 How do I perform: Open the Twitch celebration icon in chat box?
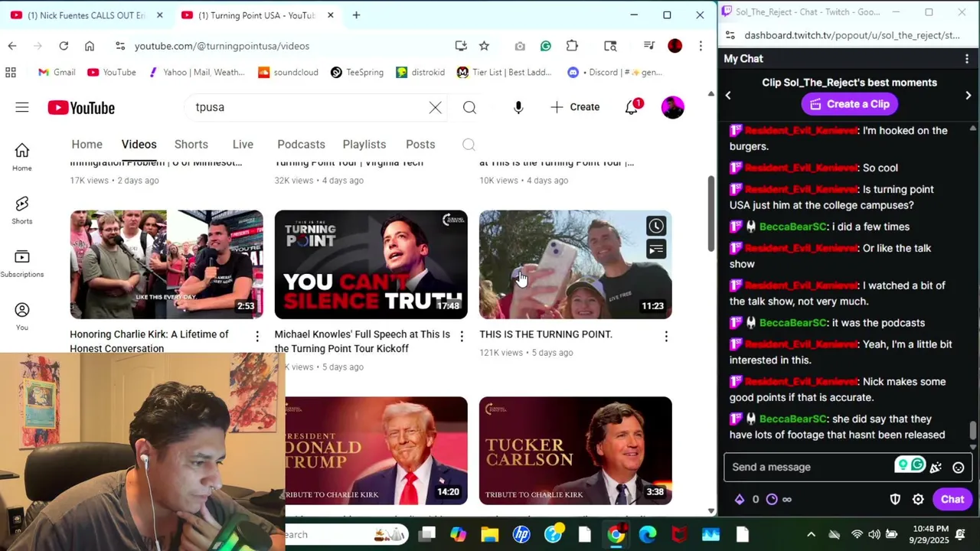point(935,467)
